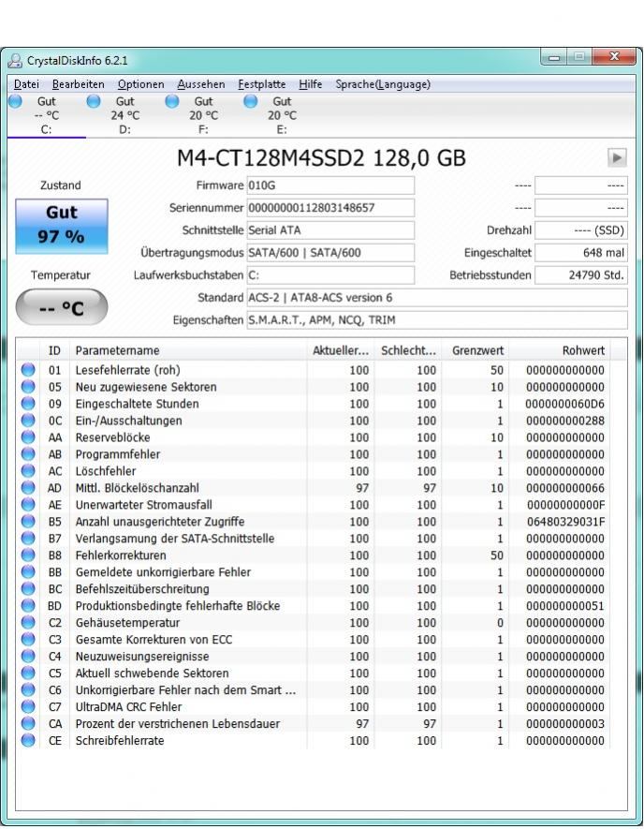
Task: Click the Laufwerksbuchstaben field C:
Action: [x=330, y=274]
